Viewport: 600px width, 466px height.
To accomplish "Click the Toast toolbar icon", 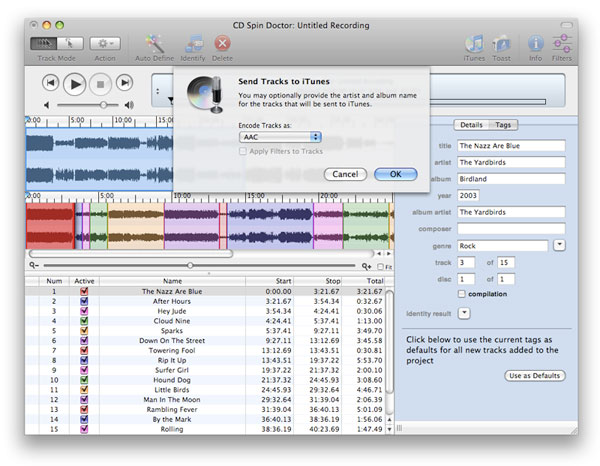I will click(501, 44).
